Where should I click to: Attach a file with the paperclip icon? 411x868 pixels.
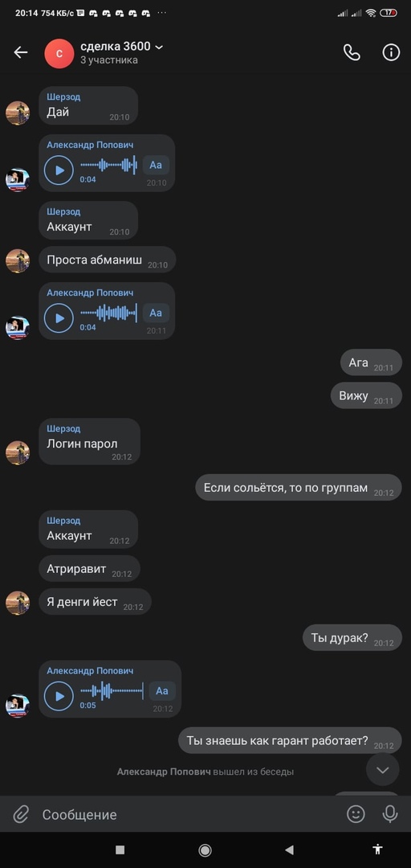21,814
